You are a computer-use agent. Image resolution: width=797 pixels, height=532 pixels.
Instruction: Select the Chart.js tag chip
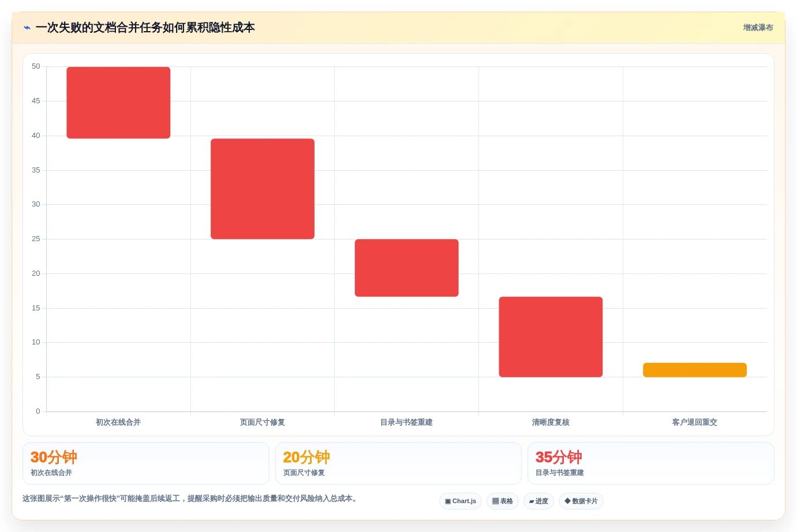[461, 501]
